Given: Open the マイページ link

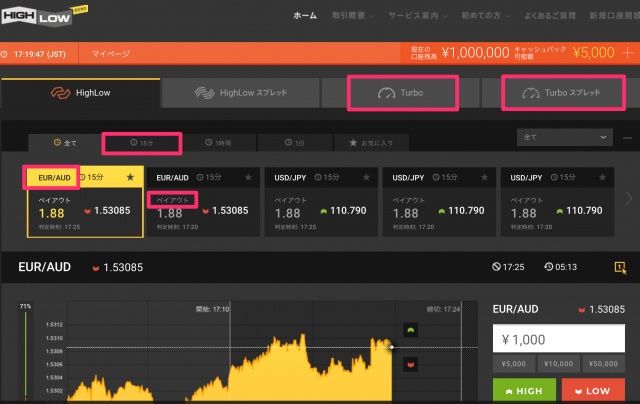Looking at the screenshot, I should [110, 52].
